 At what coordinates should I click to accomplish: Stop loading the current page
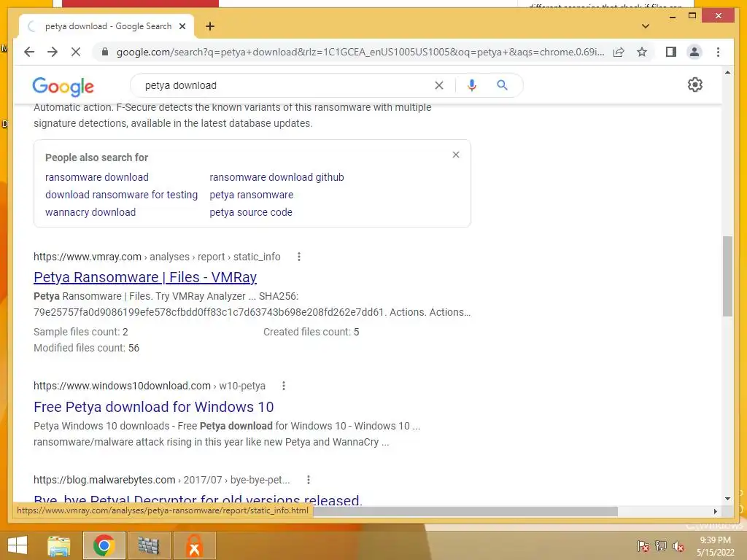click(x=76, y=52)
